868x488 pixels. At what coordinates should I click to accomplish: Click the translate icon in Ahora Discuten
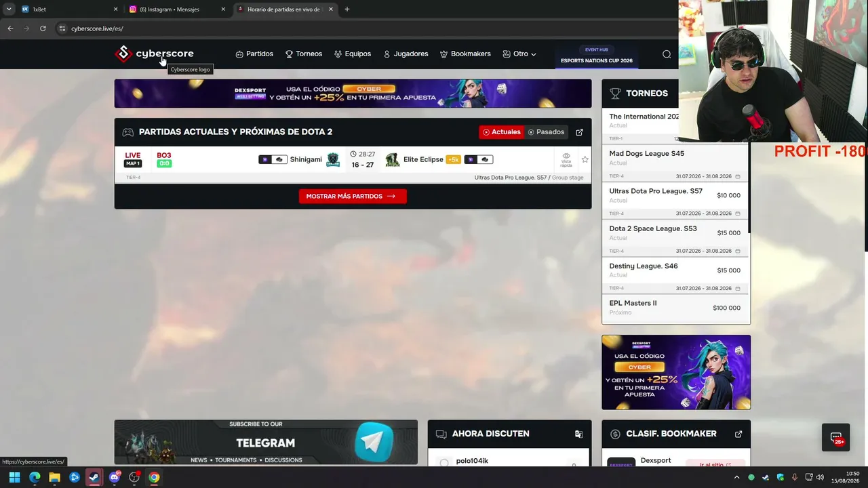578,434
